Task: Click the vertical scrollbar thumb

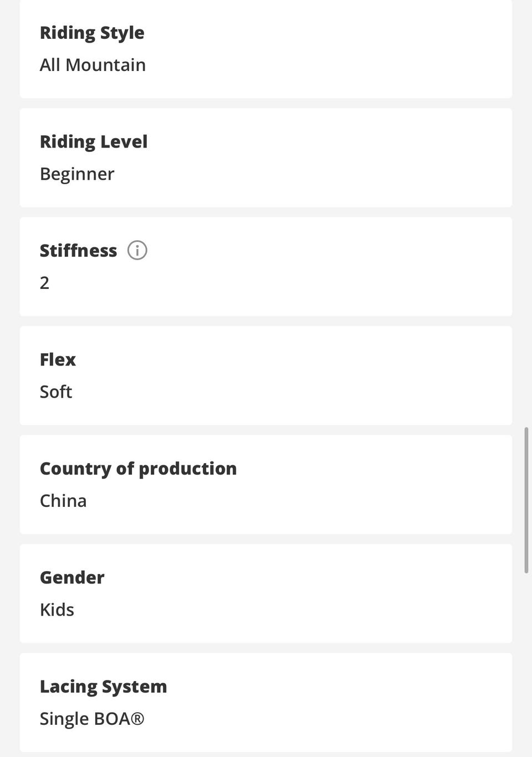Action: (x=526, y=499)
